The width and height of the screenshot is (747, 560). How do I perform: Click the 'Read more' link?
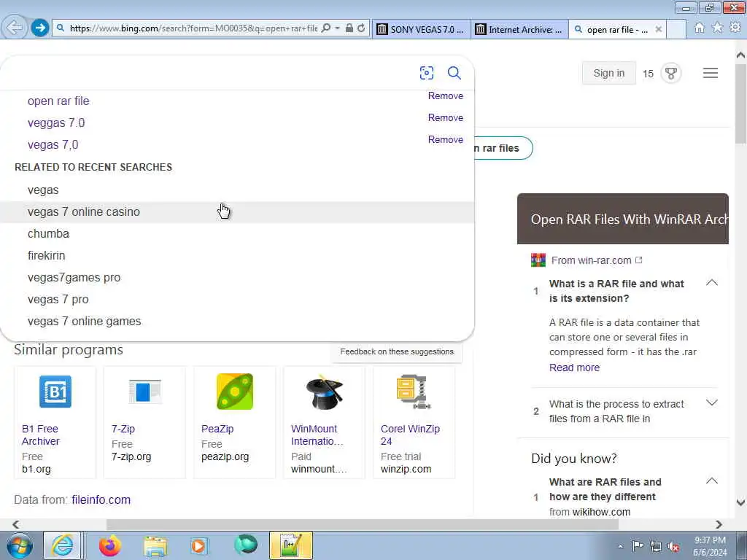point(574,367)
